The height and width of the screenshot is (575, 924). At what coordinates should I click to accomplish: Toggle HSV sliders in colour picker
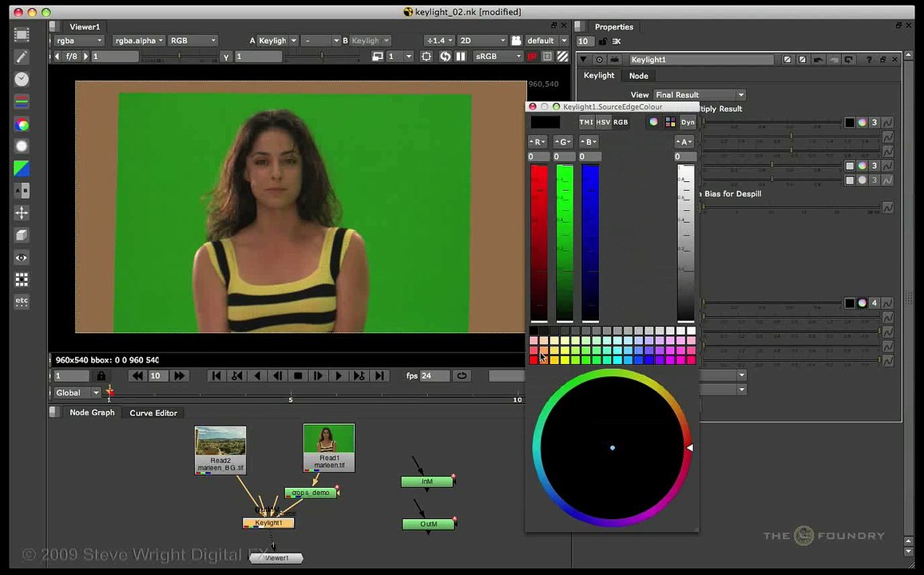[x=604, y=122]
